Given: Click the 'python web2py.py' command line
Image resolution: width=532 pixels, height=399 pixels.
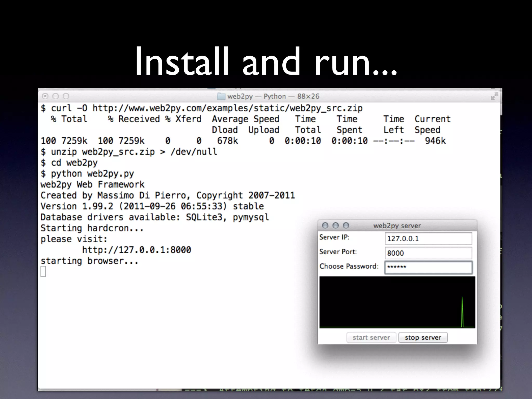Looking at the screenshot, I should pos(87,174).
